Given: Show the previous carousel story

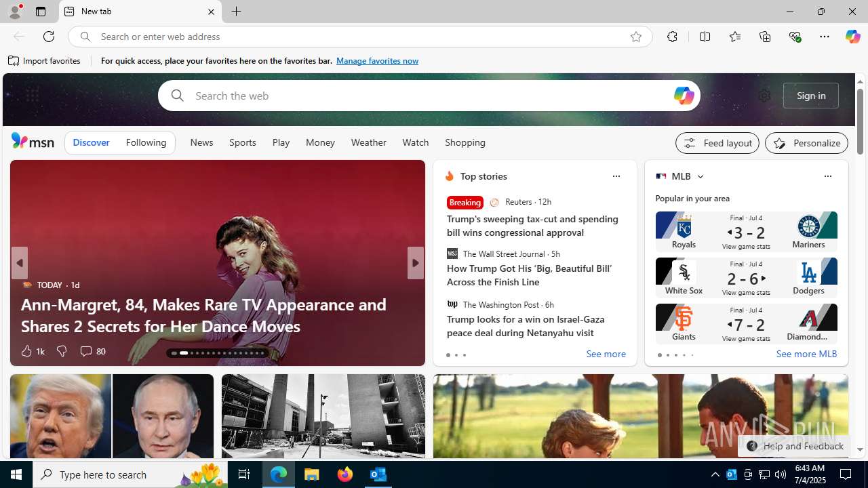Looking at the screenshot, I should (x=19, y=263).
